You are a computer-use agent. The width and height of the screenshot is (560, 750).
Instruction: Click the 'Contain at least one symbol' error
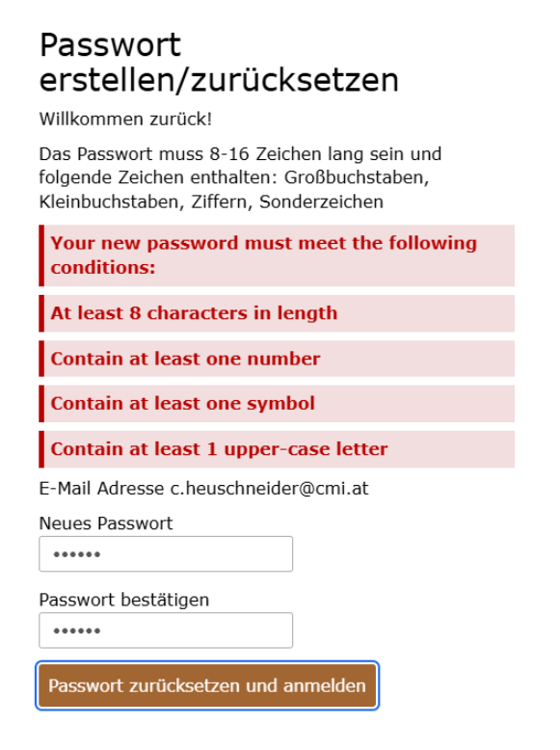tap(277, 404)
